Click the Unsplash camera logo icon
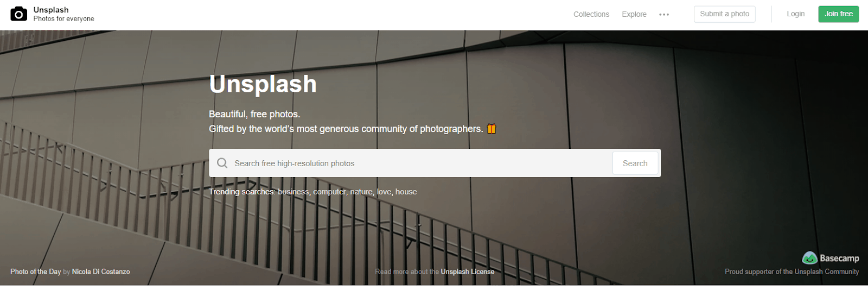 pyautogui.click(x=18, y=14)
